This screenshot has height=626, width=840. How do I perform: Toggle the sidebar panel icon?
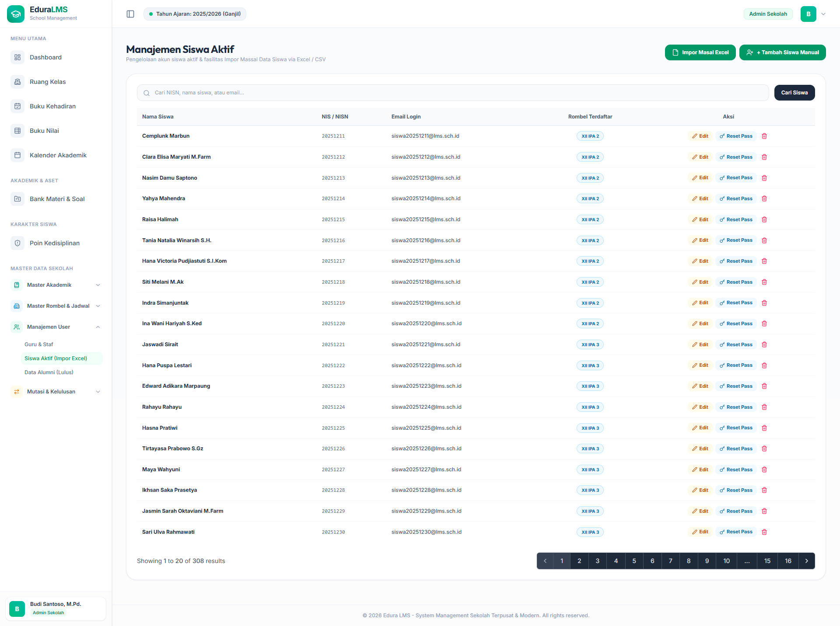coord(130,14)
